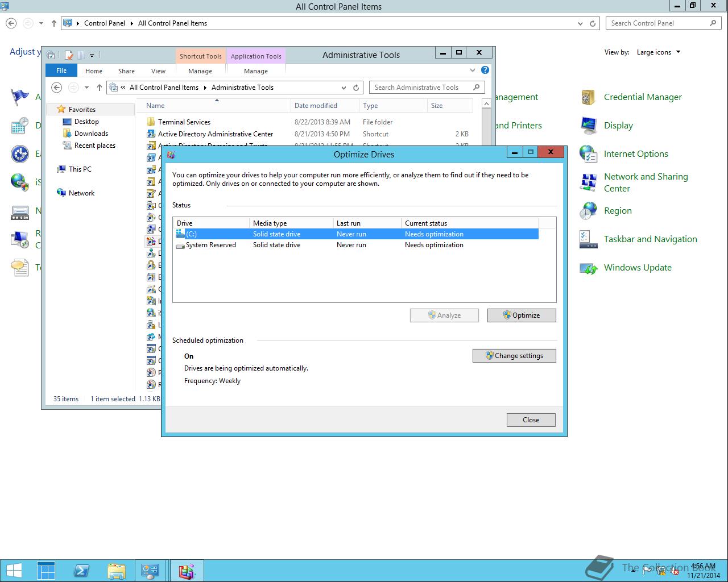The height and width of the screenshot is (582, 728).
Task: Open the Credential Manager link
Action: (x=643, y=97)
